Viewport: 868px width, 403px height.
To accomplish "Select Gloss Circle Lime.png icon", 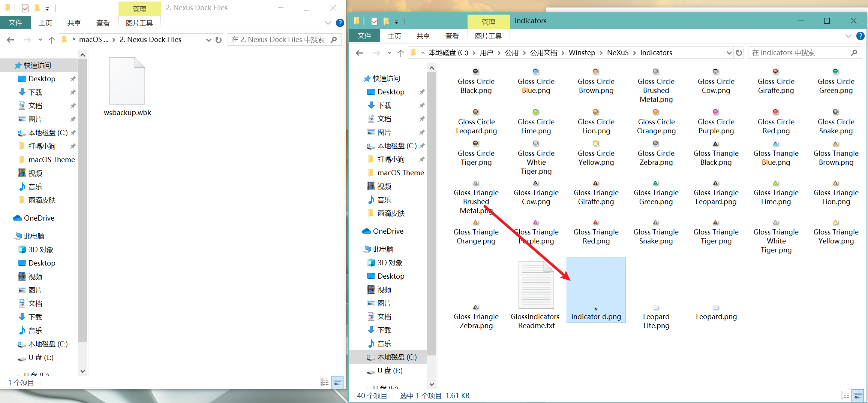I will click(535, 112).
